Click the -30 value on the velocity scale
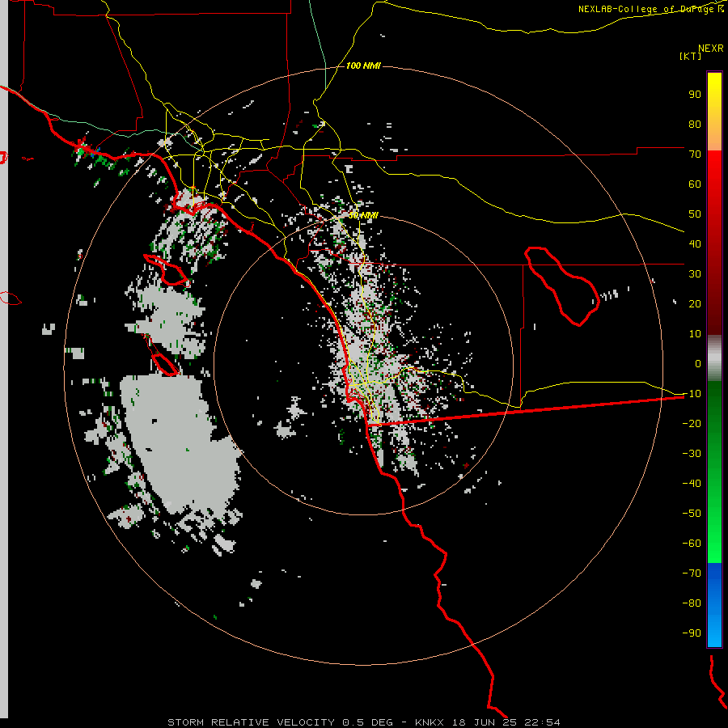The image size is (728, 728). point(692,454)
